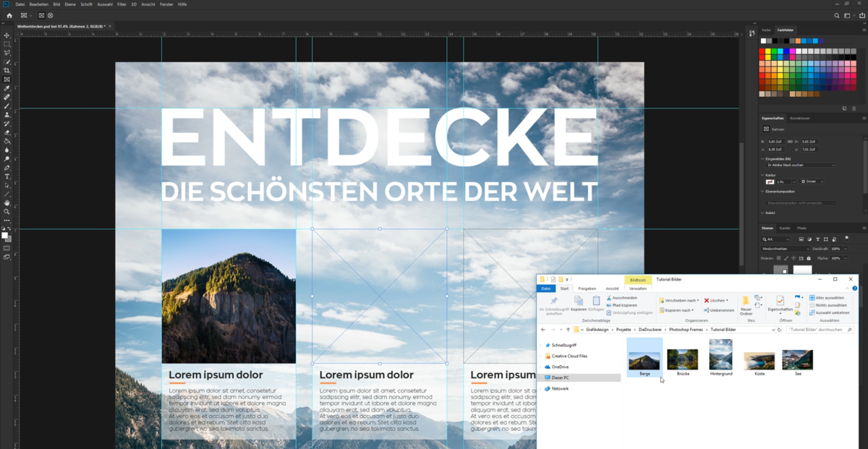
Task: Enable Lock transparent pixels in Fixieren row
Action: 779,258
